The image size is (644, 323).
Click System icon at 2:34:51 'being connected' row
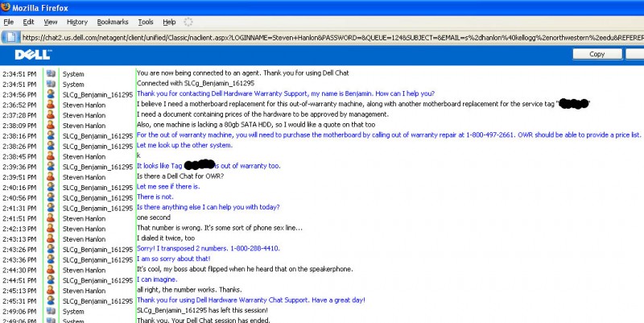coord(51,73)
